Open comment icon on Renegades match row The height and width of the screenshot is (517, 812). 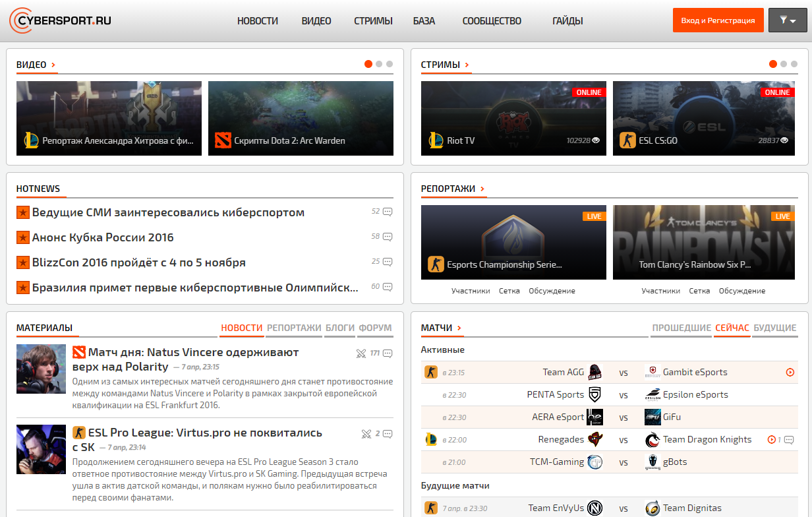[788, 440]
